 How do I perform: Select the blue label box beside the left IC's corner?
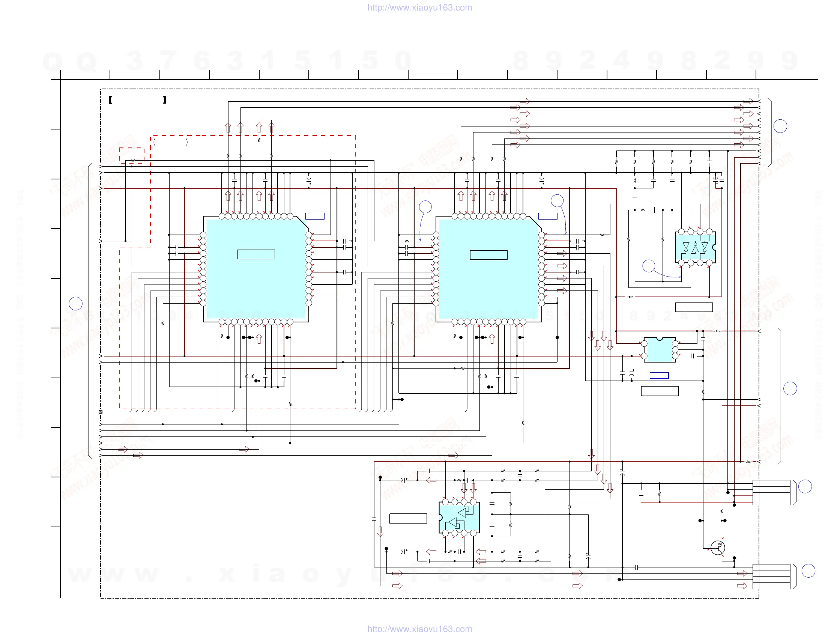315,216
